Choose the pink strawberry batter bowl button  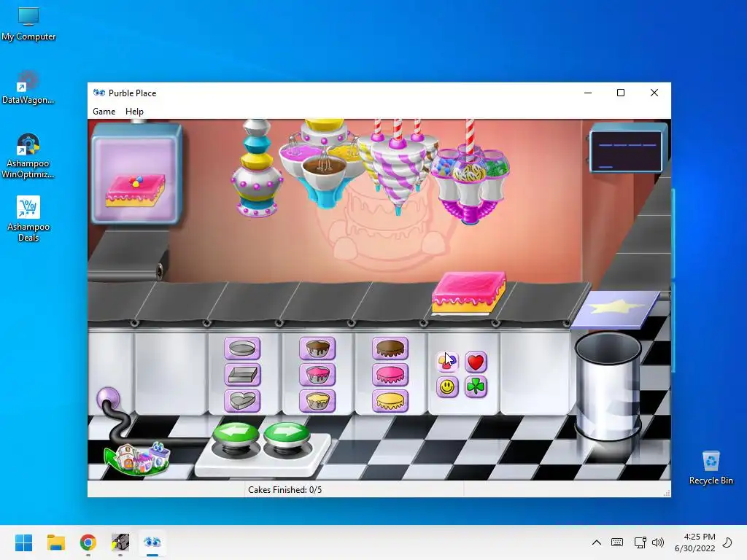(317, 374)
